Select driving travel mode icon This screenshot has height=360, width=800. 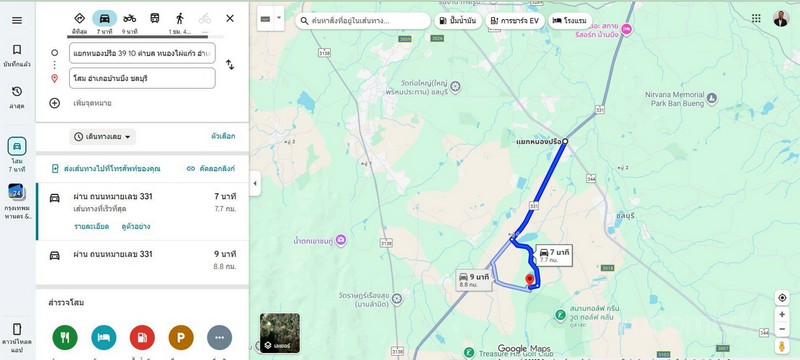click(x=105, y=18)
